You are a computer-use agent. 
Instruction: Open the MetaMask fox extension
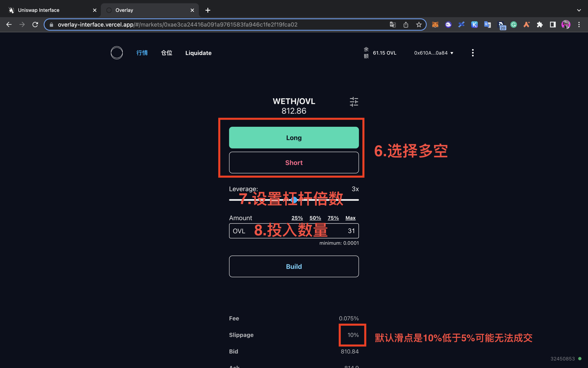(x=435, y=24)
